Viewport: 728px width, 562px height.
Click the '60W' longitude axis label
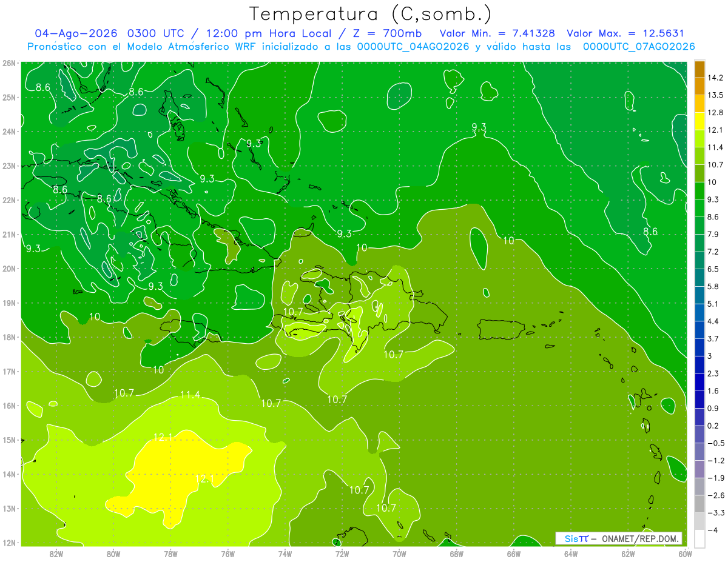pyautogui.click(x=685, y=554)
